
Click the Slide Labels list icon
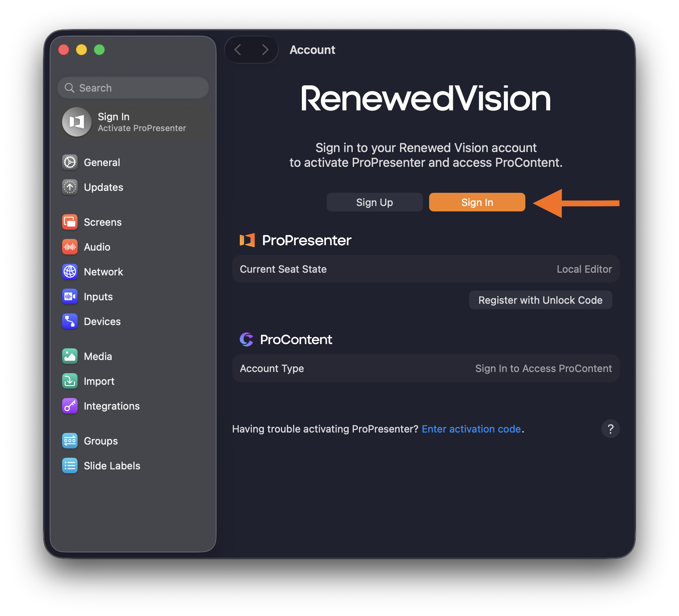[x=70, y=465]
